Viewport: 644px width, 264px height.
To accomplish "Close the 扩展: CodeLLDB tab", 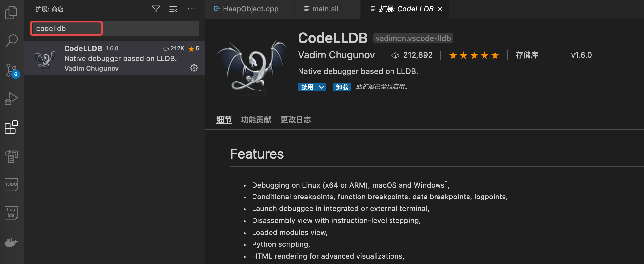I will [440, 9].
